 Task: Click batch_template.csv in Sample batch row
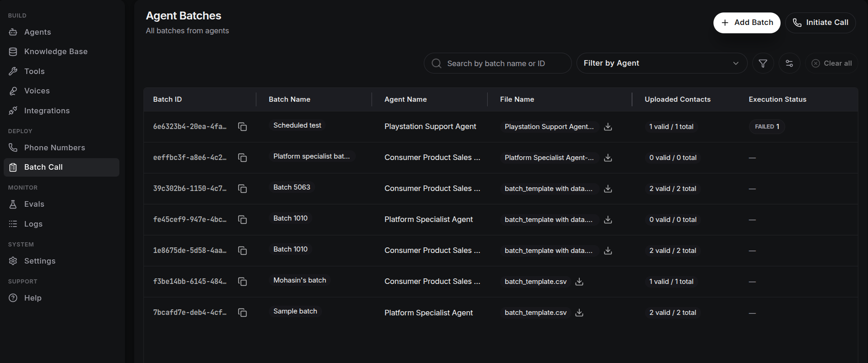pos(535,313)
